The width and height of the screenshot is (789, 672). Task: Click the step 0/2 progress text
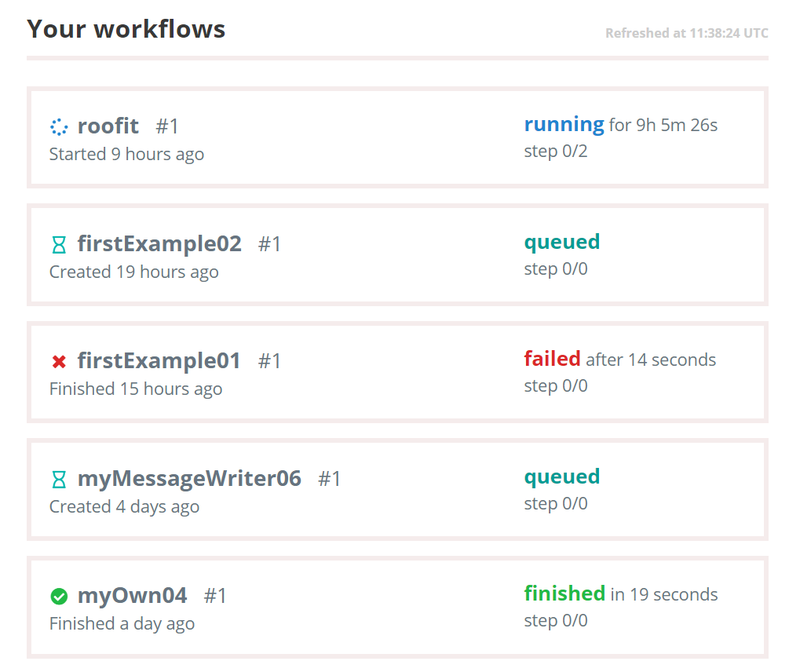[x=556, y=151]
